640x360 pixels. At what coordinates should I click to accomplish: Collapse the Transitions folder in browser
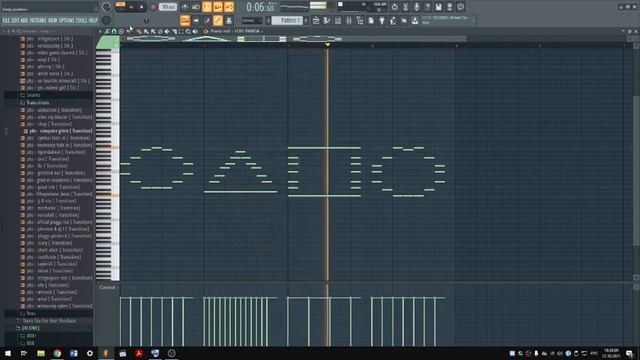(x=38, y=103)
